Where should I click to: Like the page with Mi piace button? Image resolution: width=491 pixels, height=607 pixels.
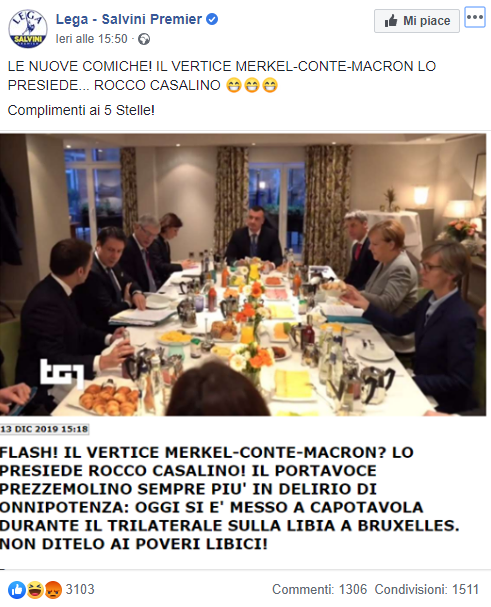(x=417, y=21)
